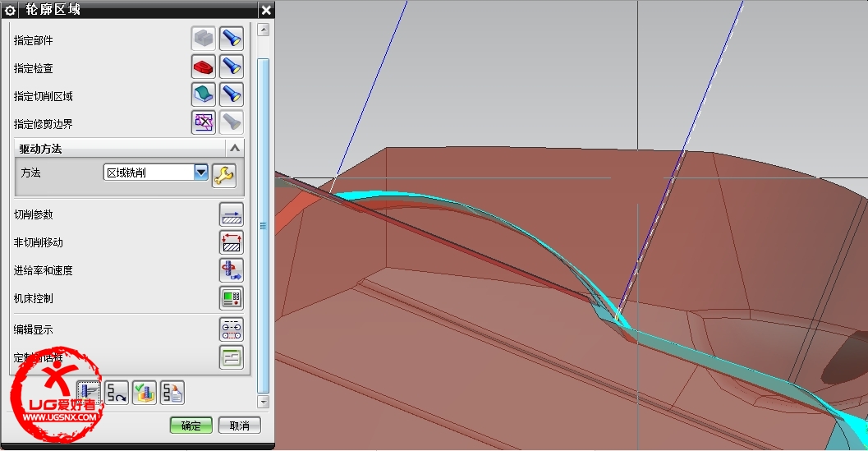Click the 确定 (OK) button
Image resolution: width=868 pixels, height=451 pixels.
click(x=191, y=426)
